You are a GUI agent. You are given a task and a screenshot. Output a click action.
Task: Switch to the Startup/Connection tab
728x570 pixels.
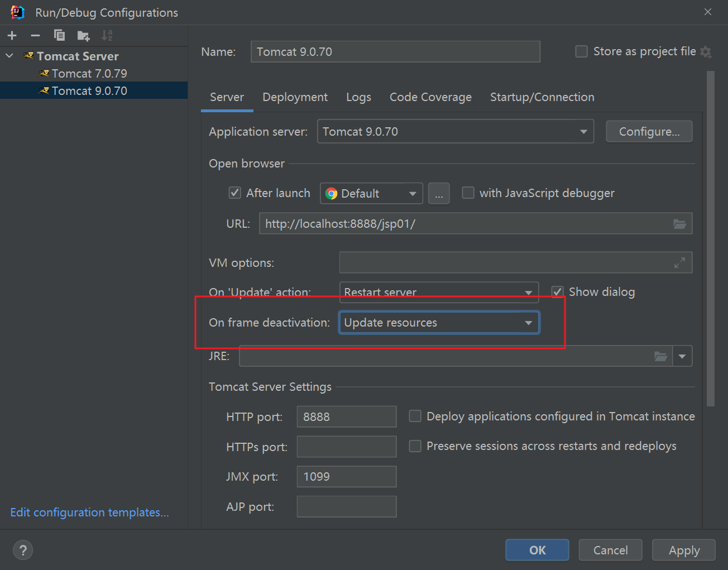542,97
